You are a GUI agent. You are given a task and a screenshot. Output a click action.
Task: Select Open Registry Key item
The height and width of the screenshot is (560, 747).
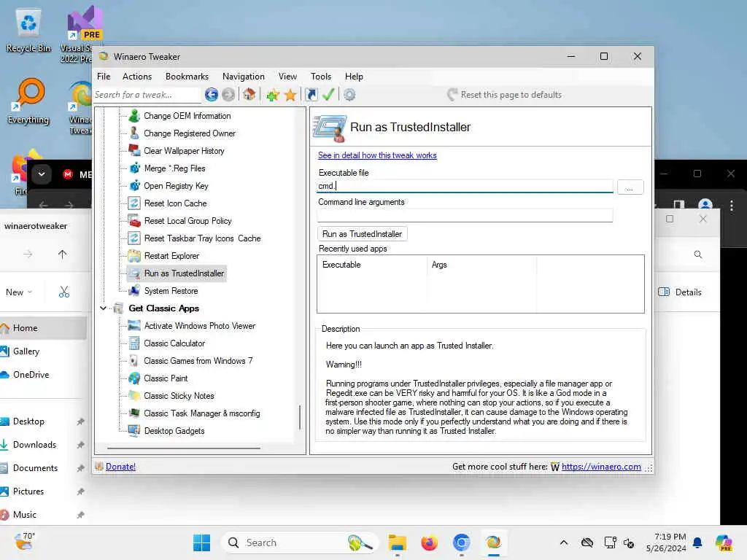tap(176, 186)
